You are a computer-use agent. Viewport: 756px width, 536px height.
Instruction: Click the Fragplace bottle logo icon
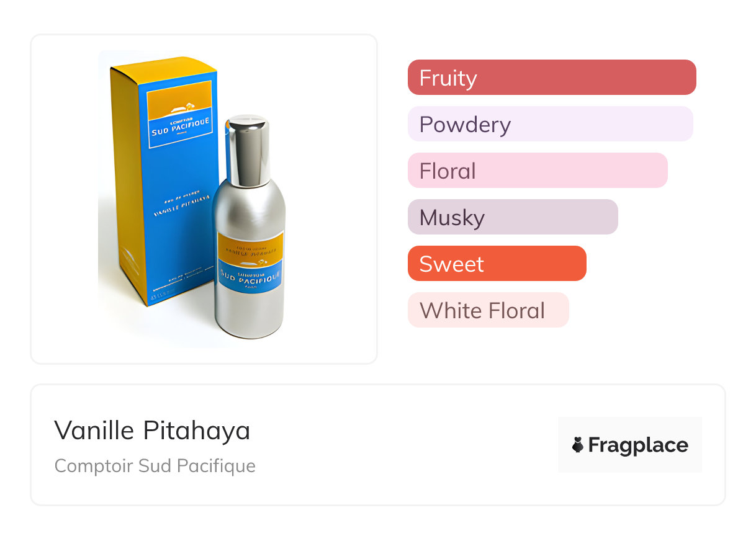[578, 445]
